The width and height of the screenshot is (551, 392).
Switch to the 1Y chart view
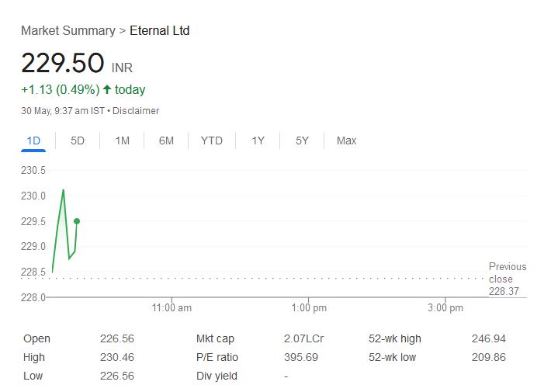tap(258, 140)
